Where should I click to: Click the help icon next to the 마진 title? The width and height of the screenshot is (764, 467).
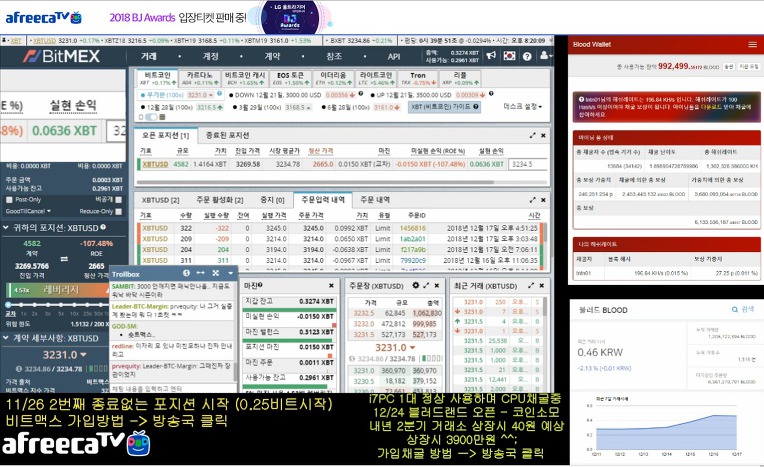click(260, 286)
